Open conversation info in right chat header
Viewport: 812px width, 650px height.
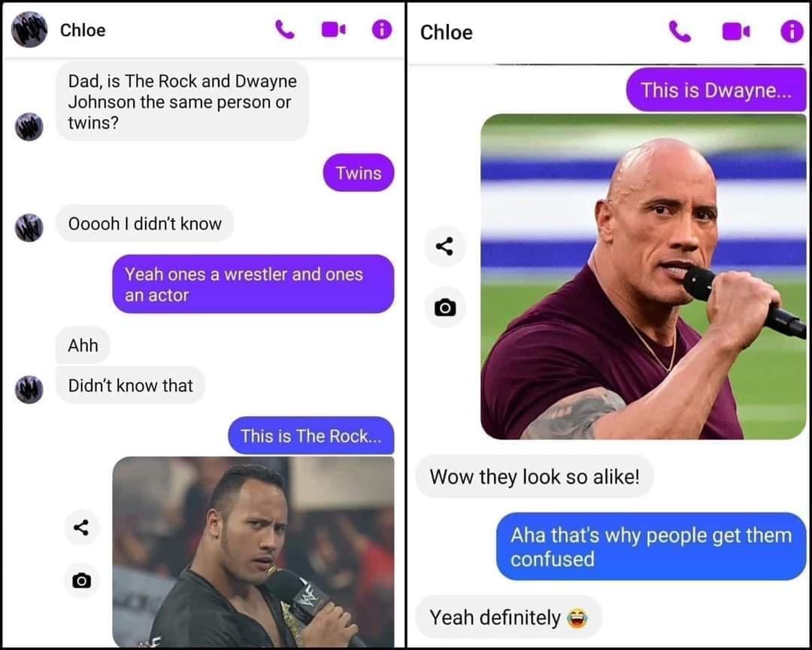coord(792,32)
